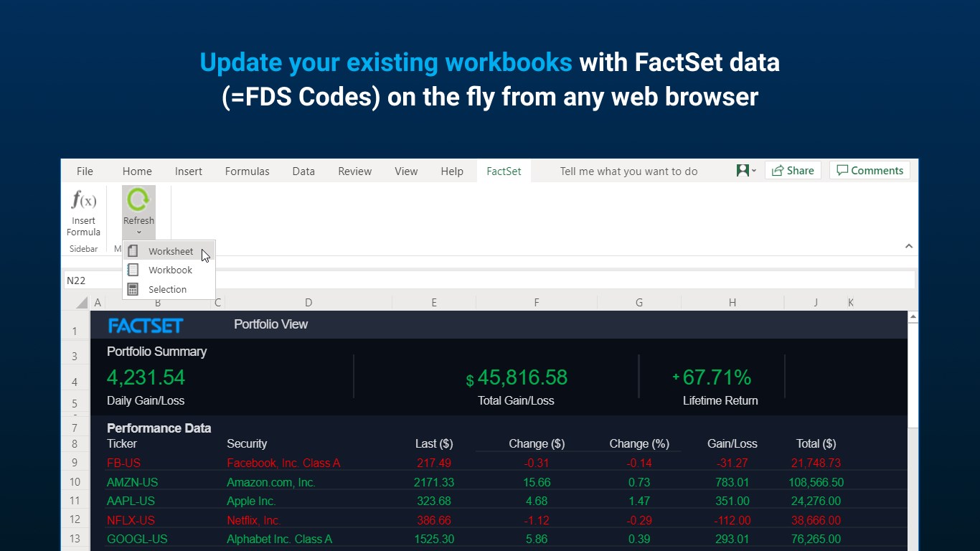Image resolution: width=980 pixels, height=551 pixels.
Task: Click the 4,231.54 daily gain value
Action: tap(146, 377)
